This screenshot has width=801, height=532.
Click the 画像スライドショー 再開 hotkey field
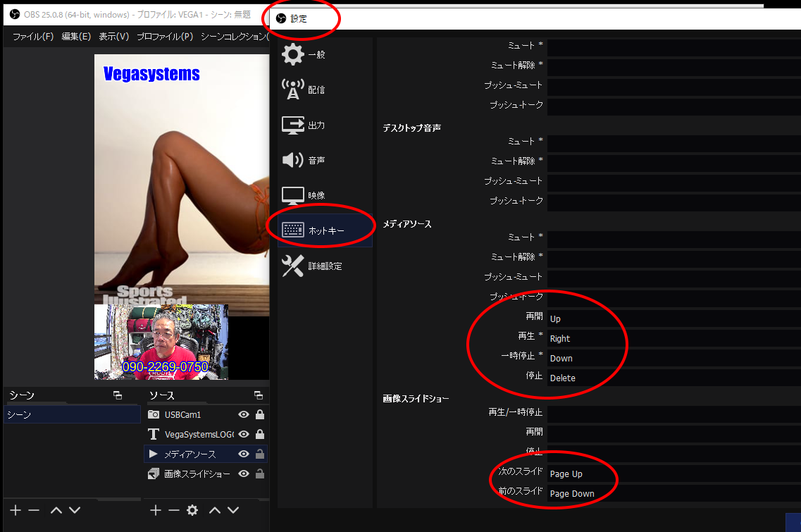674,434
